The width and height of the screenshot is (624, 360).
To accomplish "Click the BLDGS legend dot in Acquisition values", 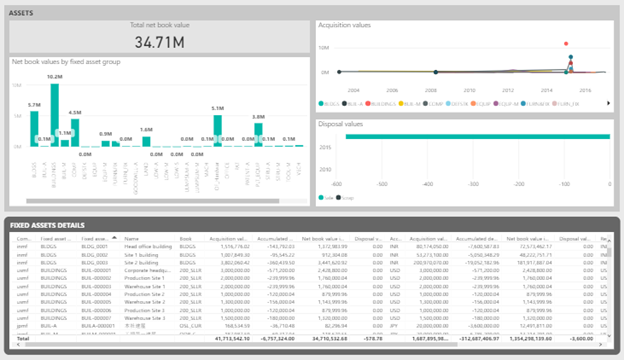I will coord(321,103).
